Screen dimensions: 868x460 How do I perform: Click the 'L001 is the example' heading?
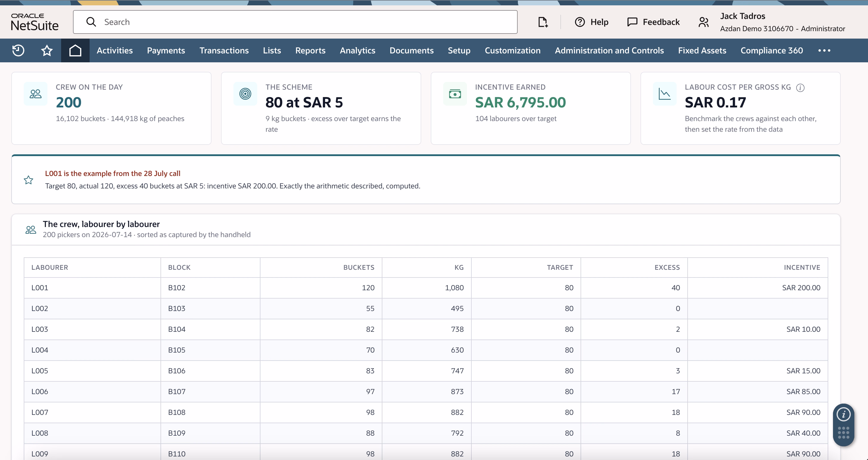click(x=112, y=174)
